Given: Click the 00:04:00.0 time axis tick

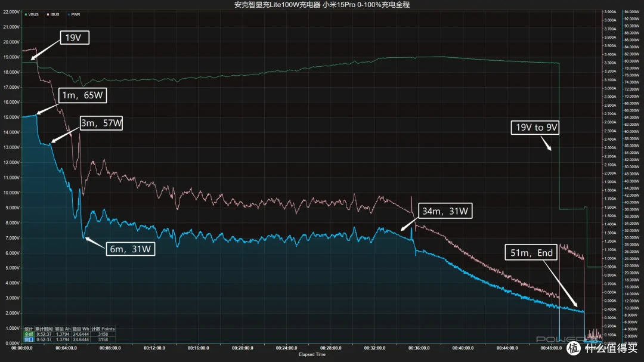Looking at the screenshot, I should tap(66, 348).
